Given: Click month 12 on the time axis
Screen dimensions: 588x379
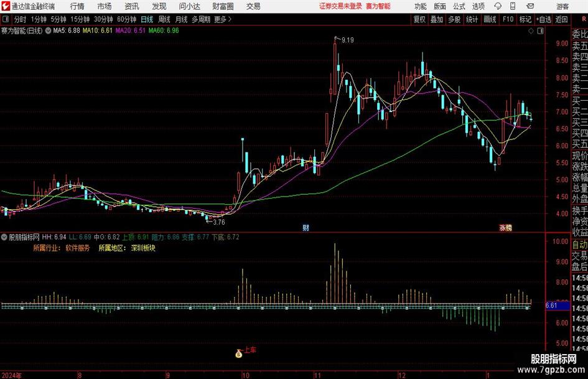Looking at the screenshot, I should (401, 375).
